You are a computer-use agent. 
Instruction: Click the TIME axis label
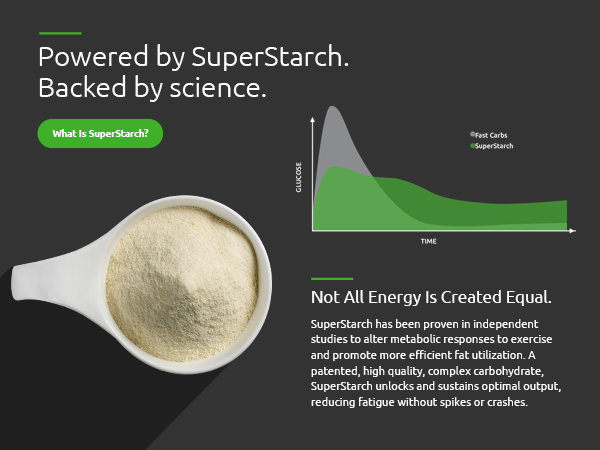pyautogui.click(x=428, y=242)
